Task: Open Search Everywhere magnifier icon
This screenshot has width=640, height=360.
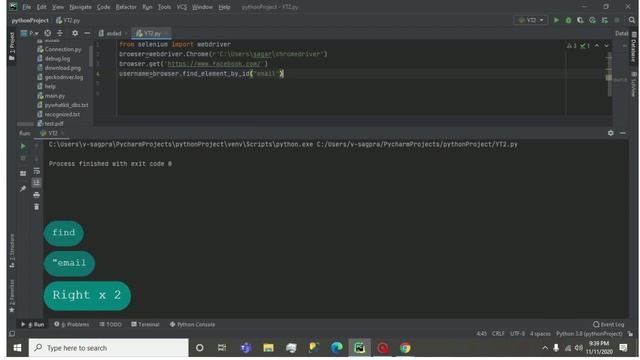Action: [x=632, y=20]
